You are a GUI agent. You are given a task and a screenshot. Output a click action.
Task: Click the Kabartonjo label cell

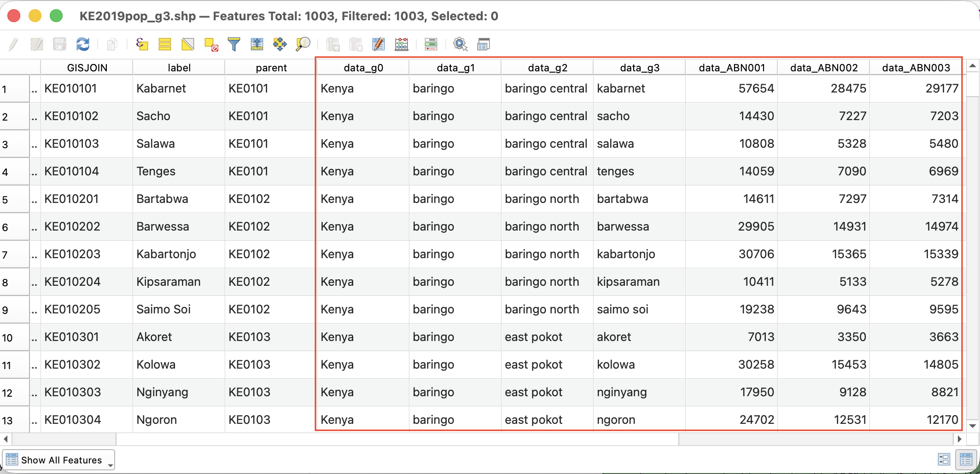tap(179, 254)
